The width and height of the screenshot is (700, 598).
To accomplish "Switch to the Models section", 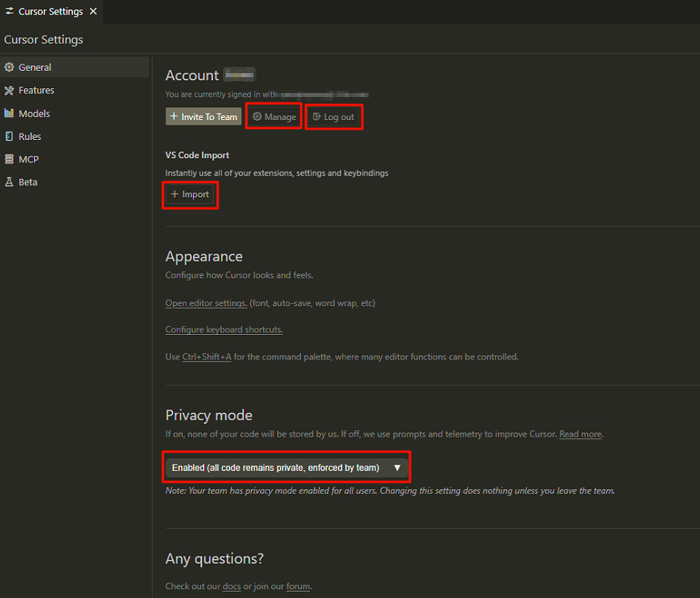I will pos(75,113).
